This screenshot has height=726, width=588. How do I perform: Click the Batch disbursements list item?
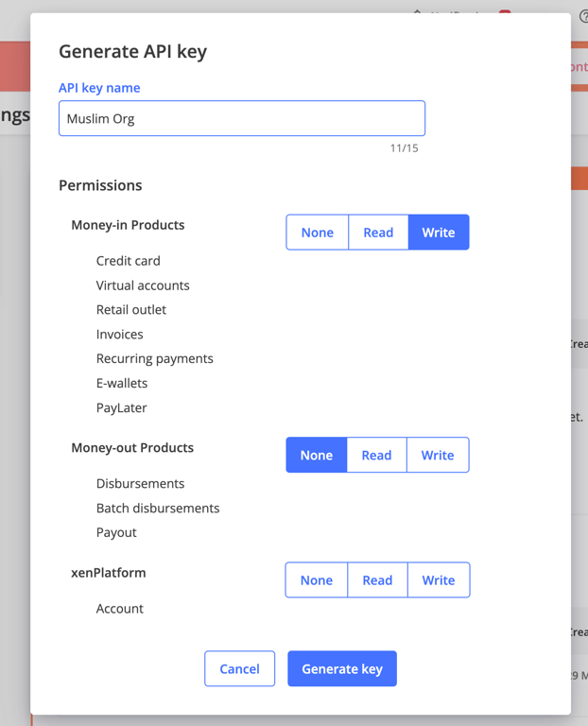click(x=158, y=509)
